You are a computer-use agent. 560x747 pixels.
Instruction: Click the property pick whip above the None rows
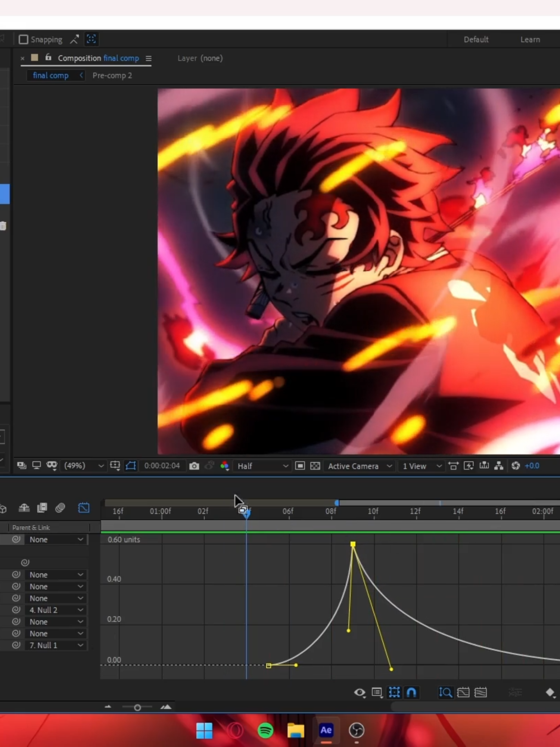click(x=25, y=562)
